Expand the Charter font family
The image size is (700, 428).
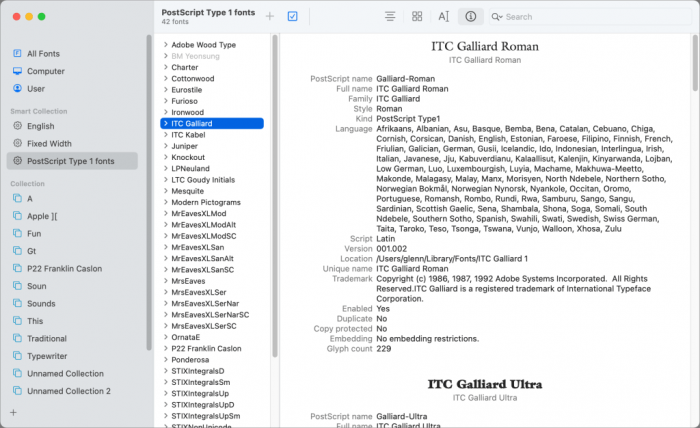click(x=166, y=67)
